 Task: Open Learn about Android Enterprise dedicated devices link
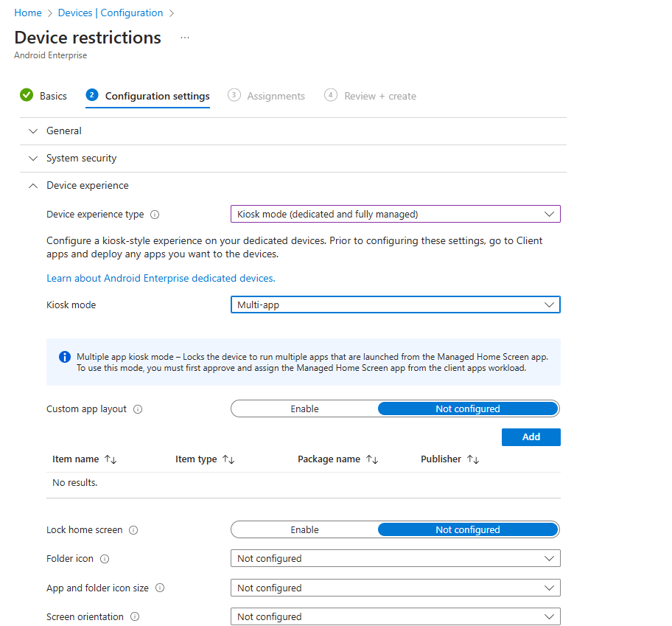coord(161,278)
